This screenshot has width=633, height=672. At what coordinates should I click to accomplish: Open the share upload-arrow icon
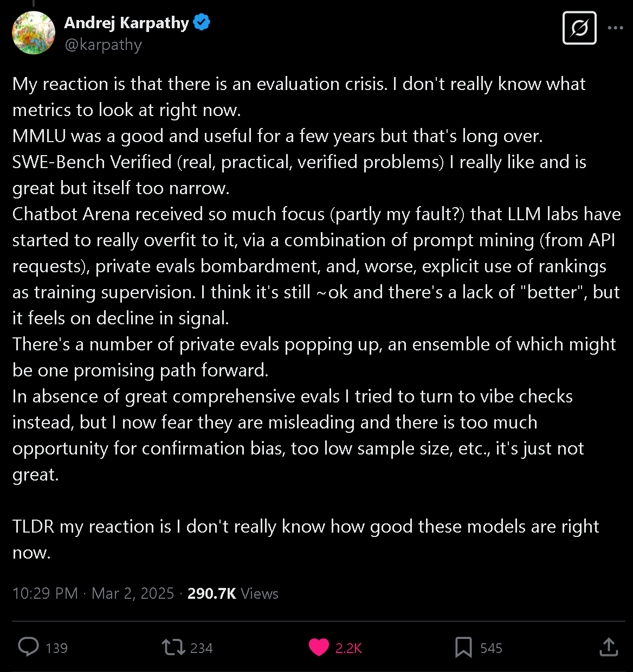[609, 647]
